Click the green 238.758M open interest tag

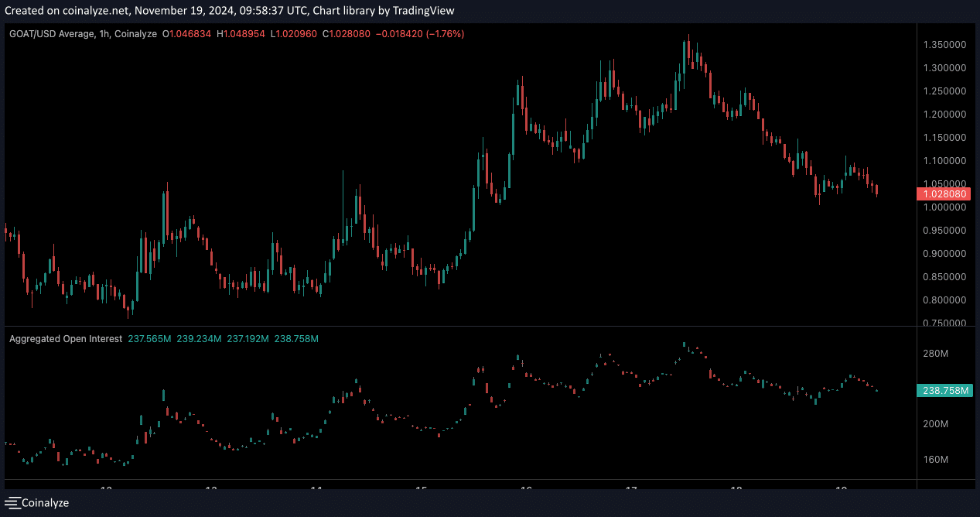(x=945, y=391)
